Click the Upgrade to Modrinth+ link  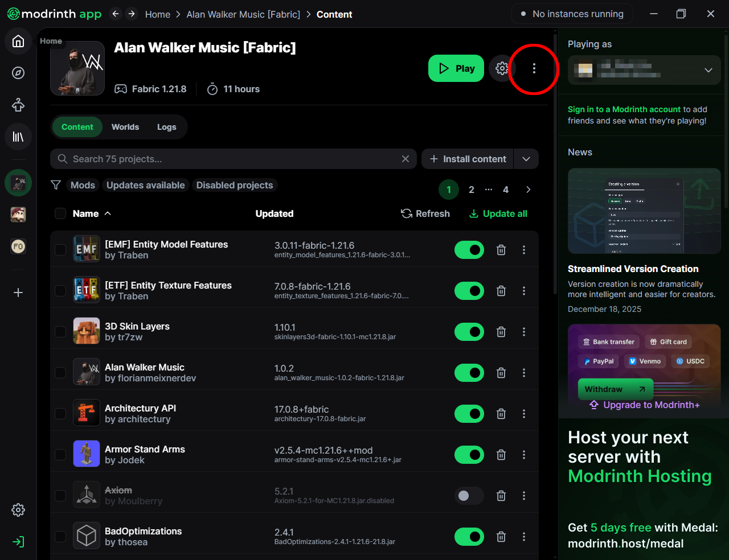pos(644,405)
